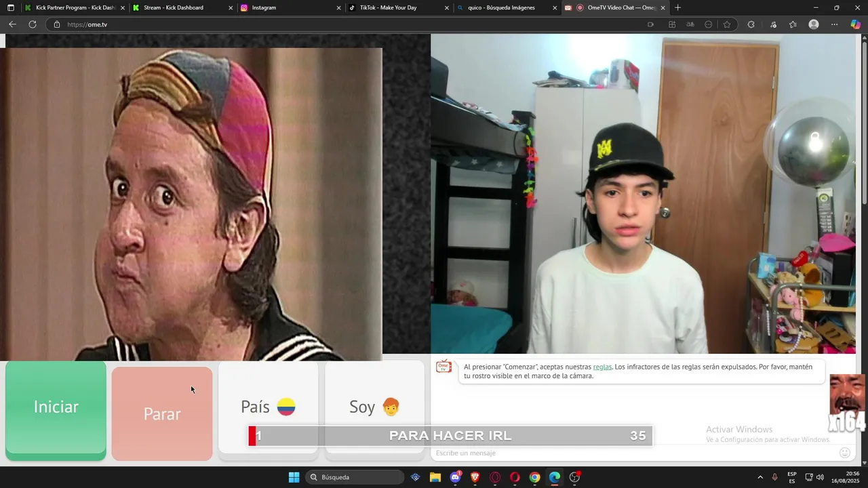
Task: Open network and volume quick settings
Action: 814,477
